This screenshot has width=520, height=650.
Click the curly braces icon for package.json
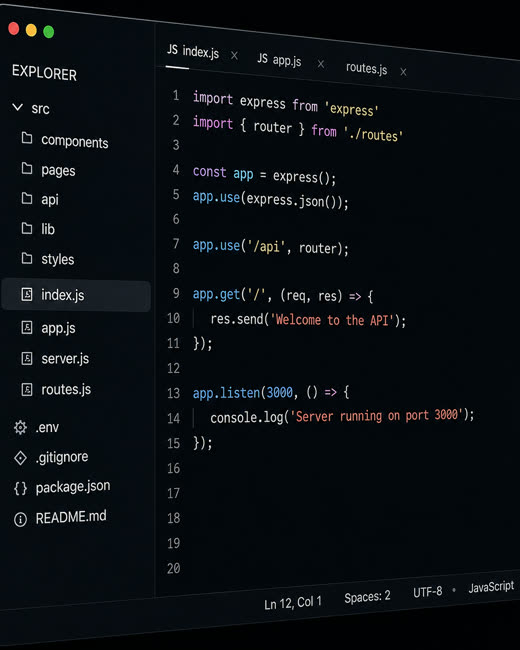(x=20, y=489)
